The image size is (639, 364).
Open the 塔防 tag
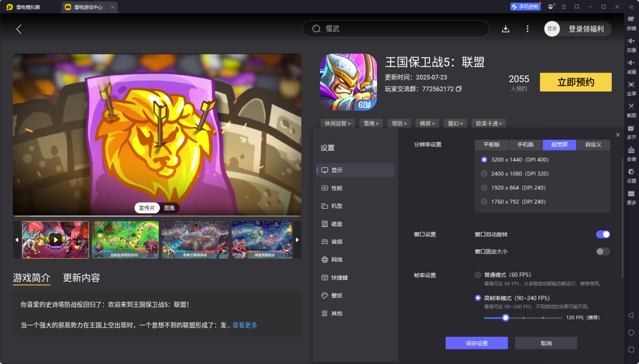399,123
